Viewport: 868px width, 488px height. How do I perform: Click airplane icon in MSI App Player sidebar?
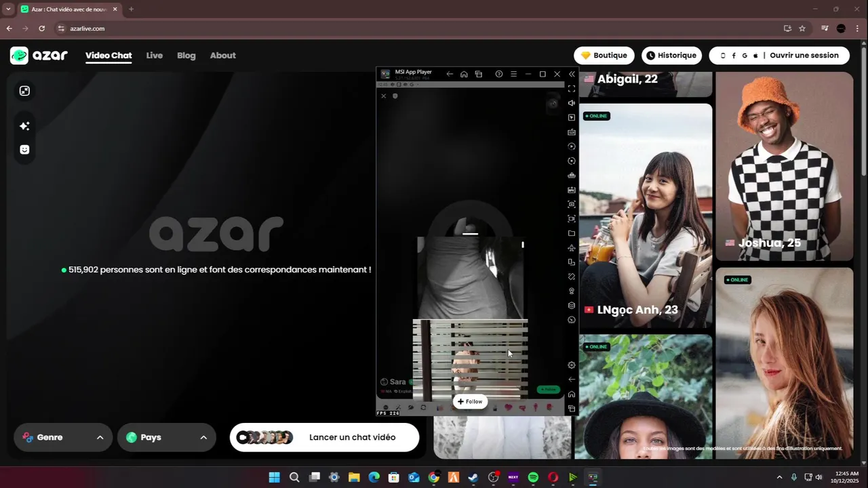click(x=572, y=248)
